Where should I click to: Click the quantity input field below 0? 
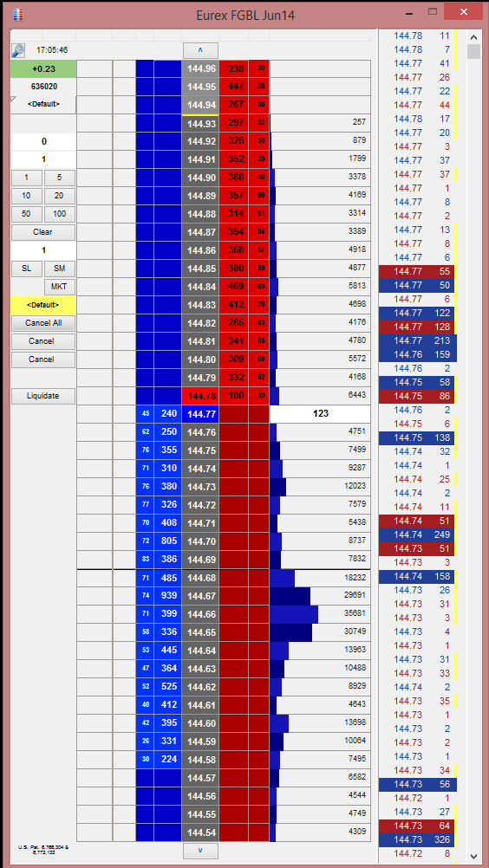(43, 159)
